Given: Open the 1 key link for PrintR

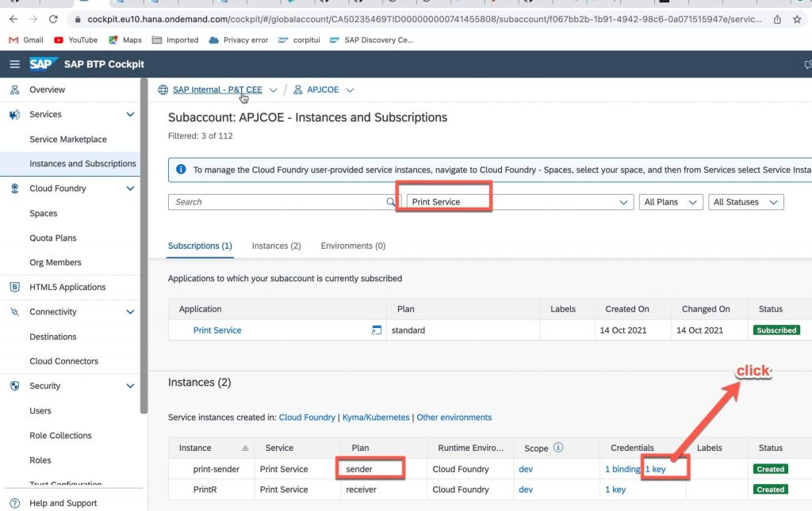Looking at the screenshot, I should (615, 490).
